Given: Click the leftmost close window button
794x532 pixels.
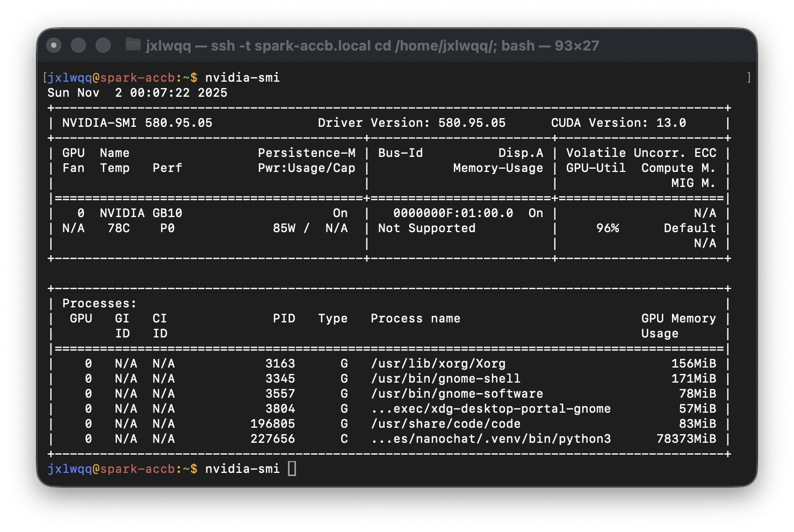Looking at the screenshot, I should (54, 46).
